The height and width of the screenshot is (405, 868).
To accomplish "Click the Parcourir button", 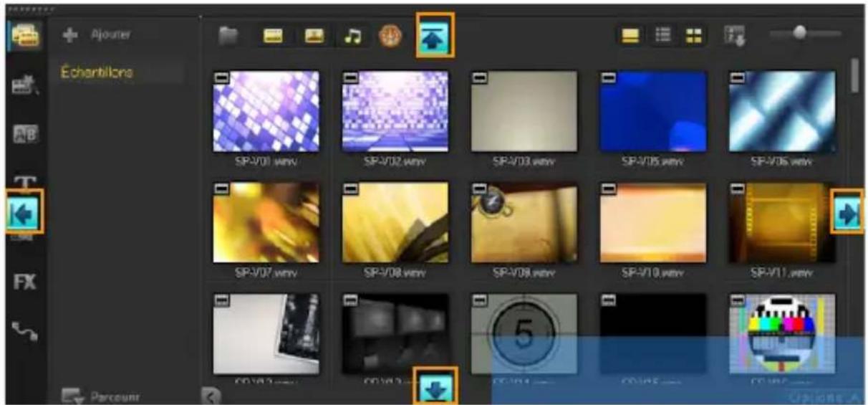I will [101, 396].
